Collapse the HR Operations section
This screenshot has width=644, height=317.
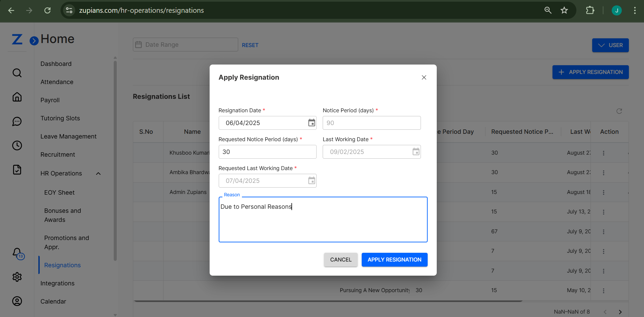[98, 173]
